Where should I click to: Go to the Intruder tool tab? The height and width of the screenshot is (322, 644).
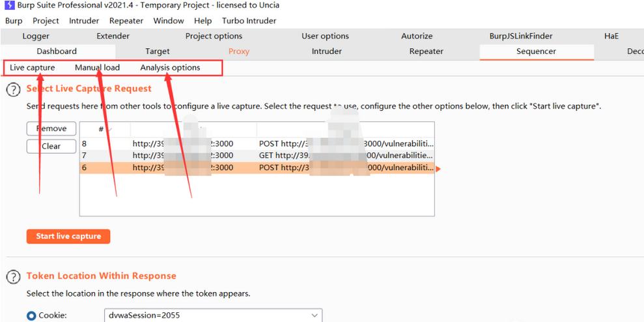coord(326,51)
